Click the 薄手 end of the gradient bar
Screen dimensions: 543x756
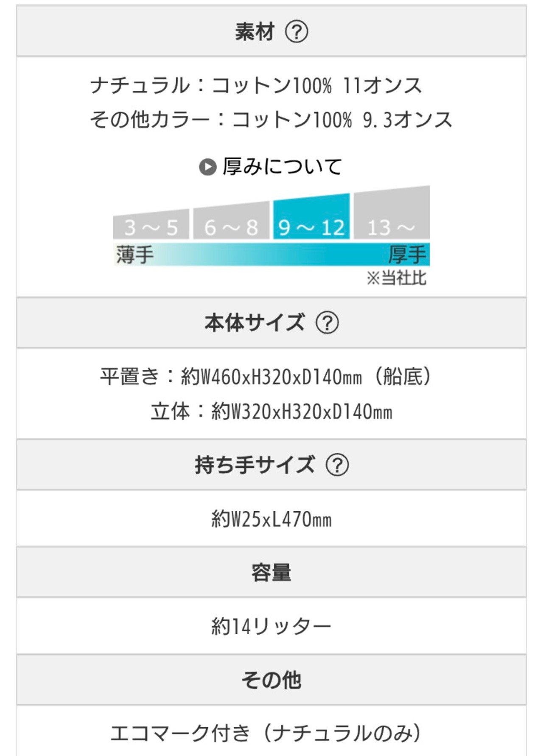135,255
